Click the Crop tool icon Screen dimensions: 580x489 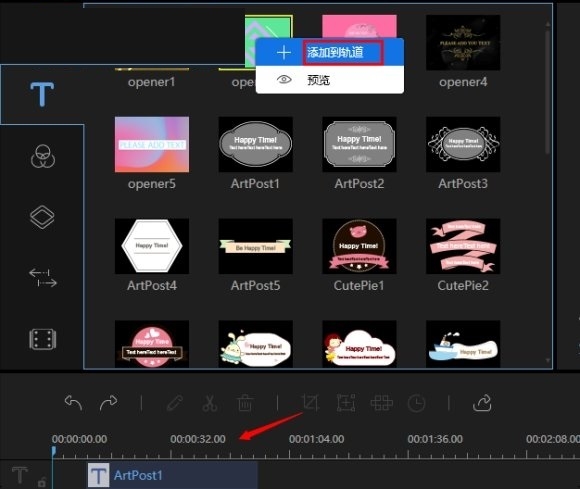click(x=310, y=403)
